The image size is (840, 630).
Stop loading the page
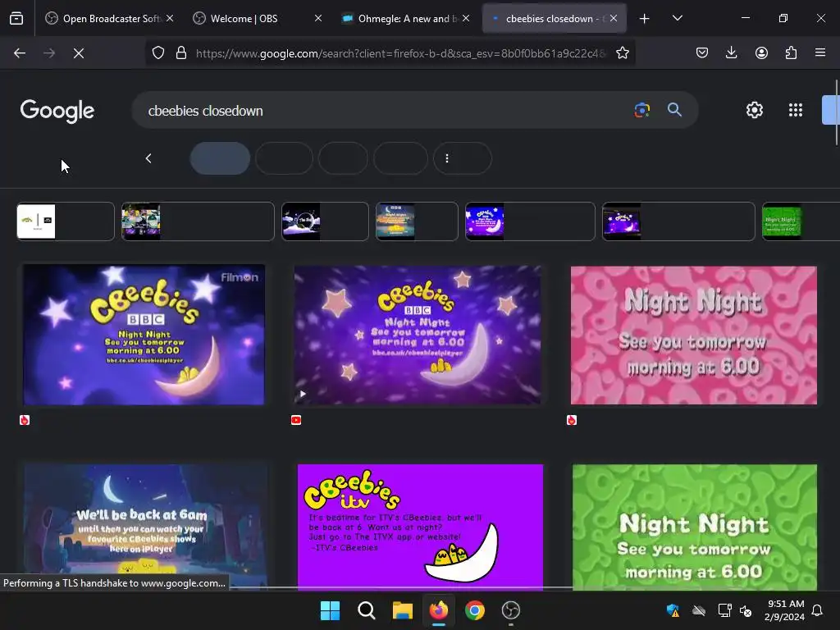pos(79,53)
